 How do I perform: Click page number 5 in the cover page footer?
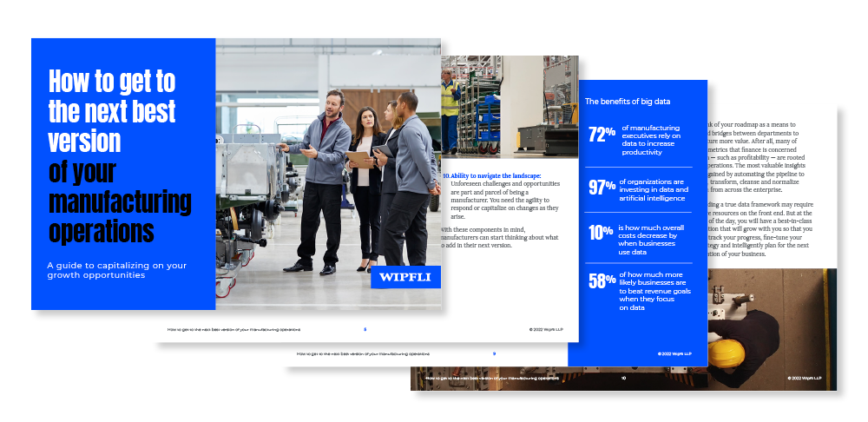pos(365,330)
